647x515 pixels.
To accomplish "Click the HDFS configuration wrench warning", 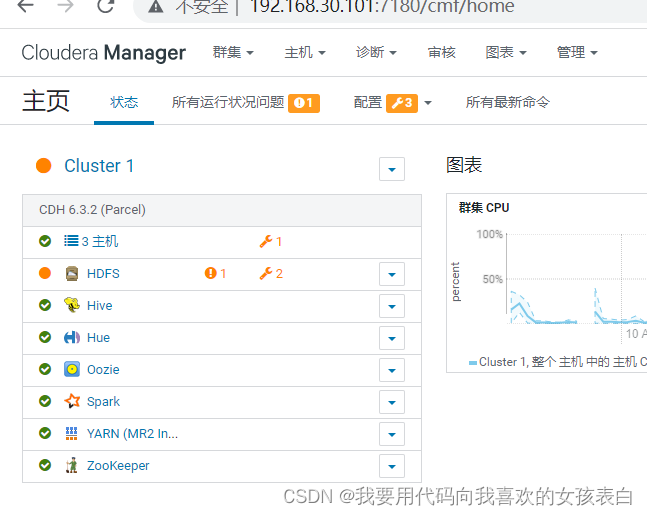I will 271,273.
